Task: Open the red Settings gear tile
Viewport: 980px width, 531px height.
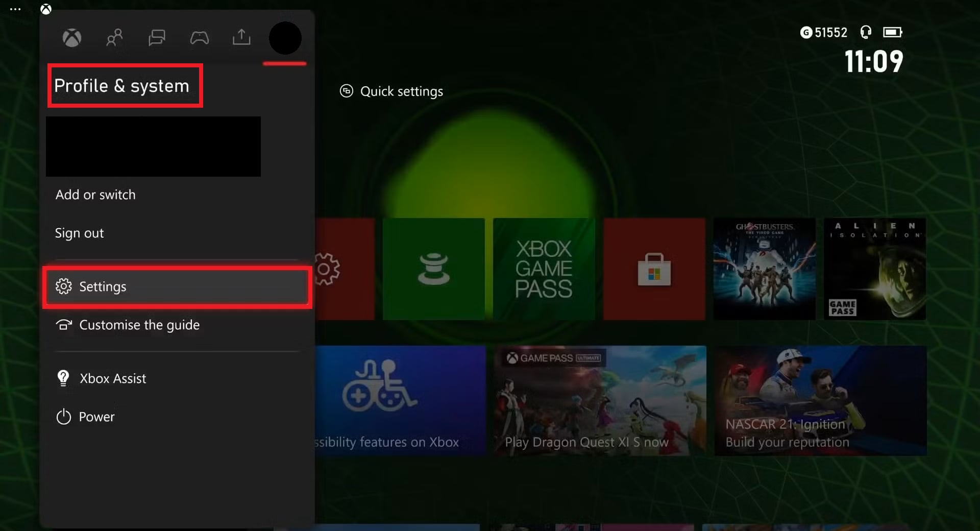Action: pos(345,269)
